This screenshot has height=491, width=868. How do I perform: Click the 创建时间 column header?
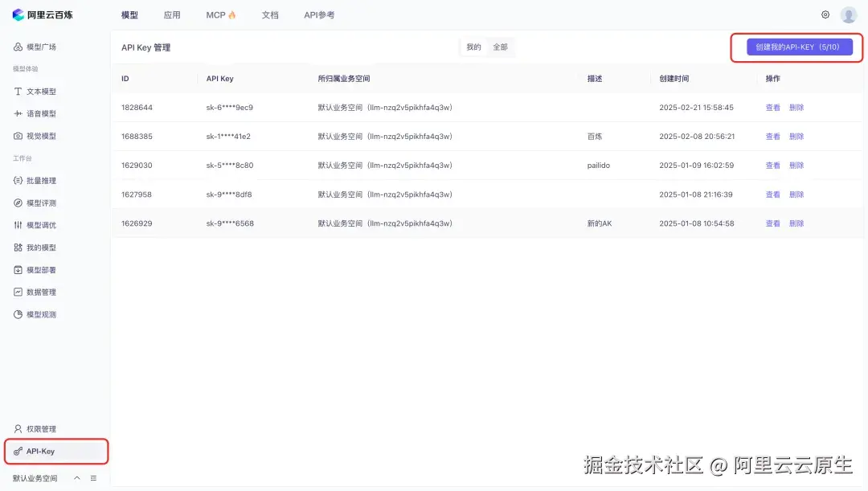pyautogui.click(x=674, y=79)
